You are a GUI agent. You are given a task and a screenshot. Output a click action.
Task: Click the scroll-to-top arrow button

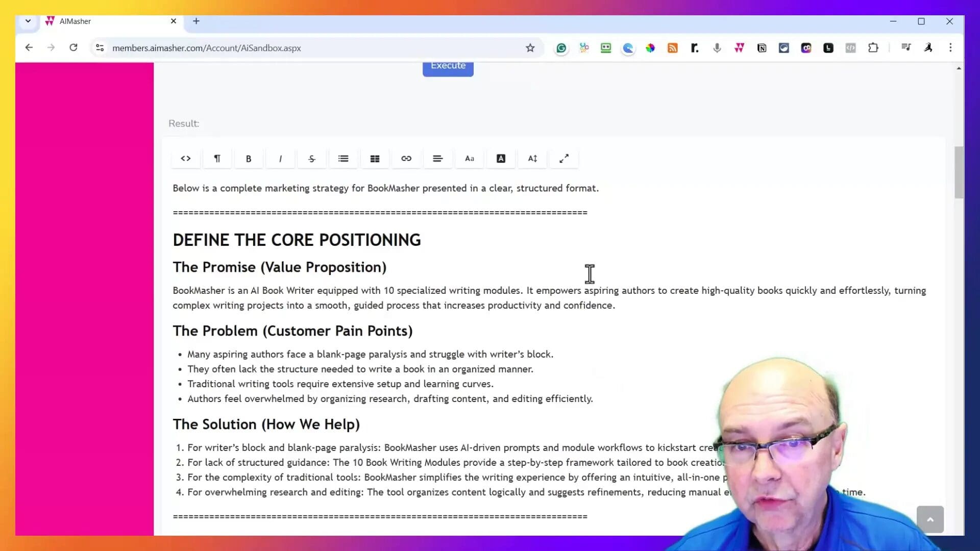tap(930, 519)
